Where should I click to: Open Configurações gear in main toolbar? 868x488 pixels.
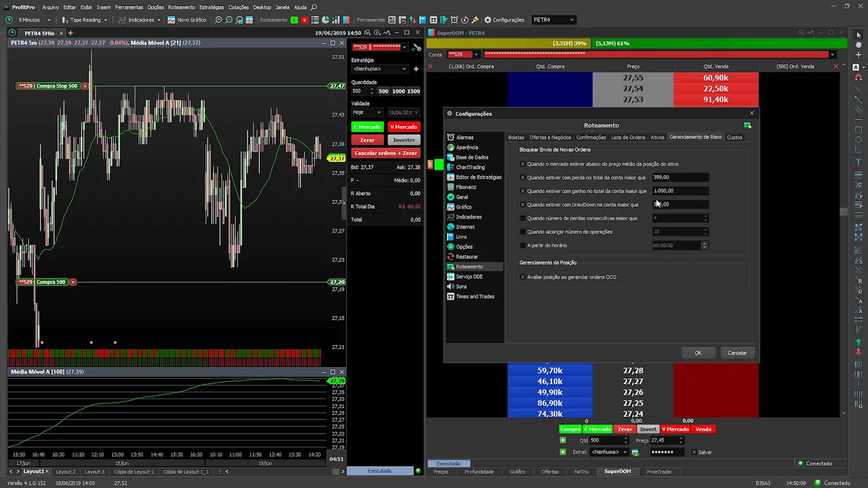point(503,20)
